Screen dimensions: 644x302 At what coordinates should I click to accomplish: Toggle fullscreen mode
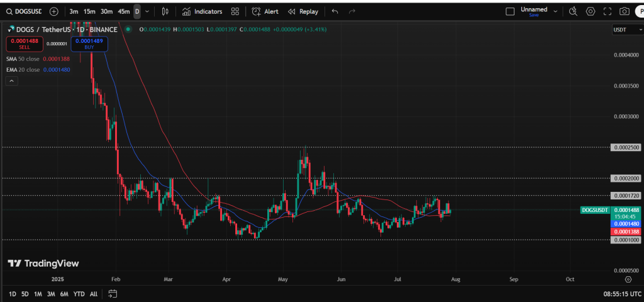click(x=608, y=11)
